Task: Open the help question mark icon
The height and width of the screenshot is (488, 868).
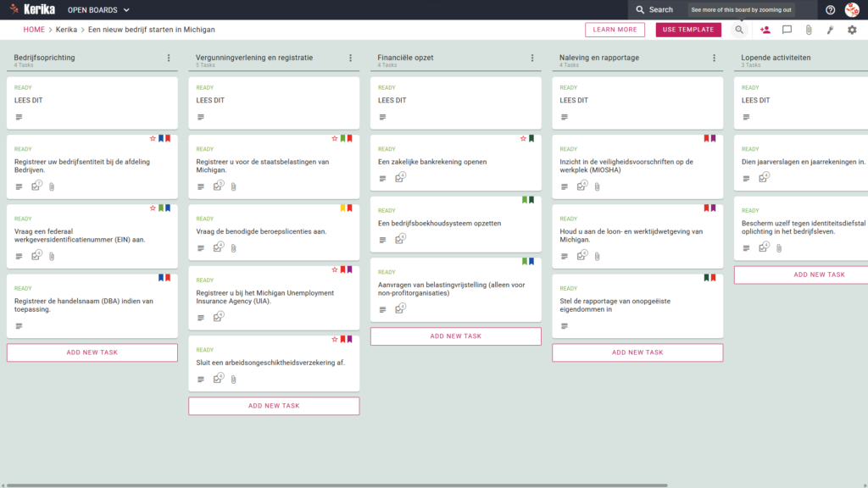Action: pos(830,10)
